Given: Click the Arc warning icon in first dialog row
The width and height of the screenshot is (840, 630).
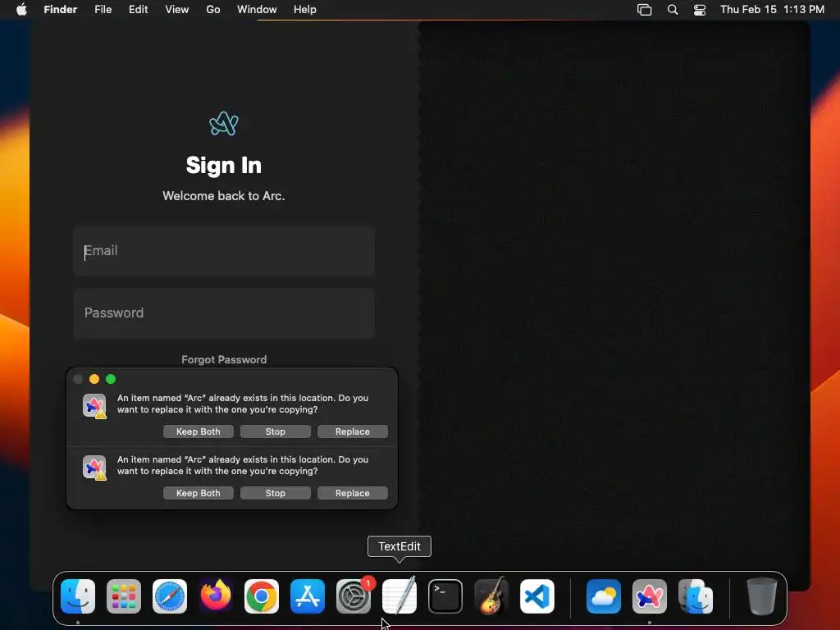Looking at the screenshot, I should 94,406.
